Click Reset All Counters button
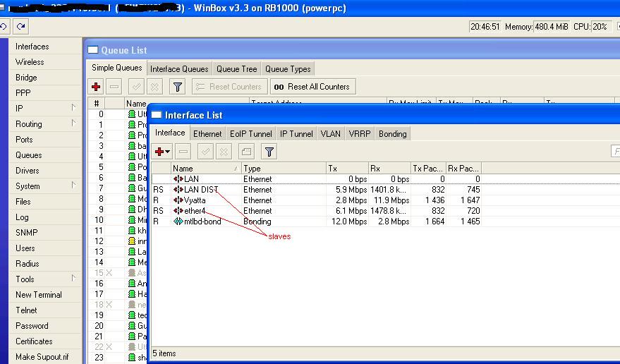 (x=312, y=87)
